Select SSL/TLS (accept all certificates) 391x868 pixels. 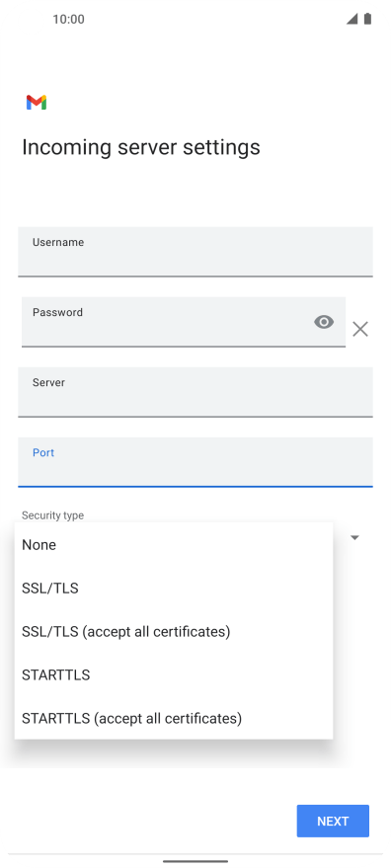[x=174, y=631]
